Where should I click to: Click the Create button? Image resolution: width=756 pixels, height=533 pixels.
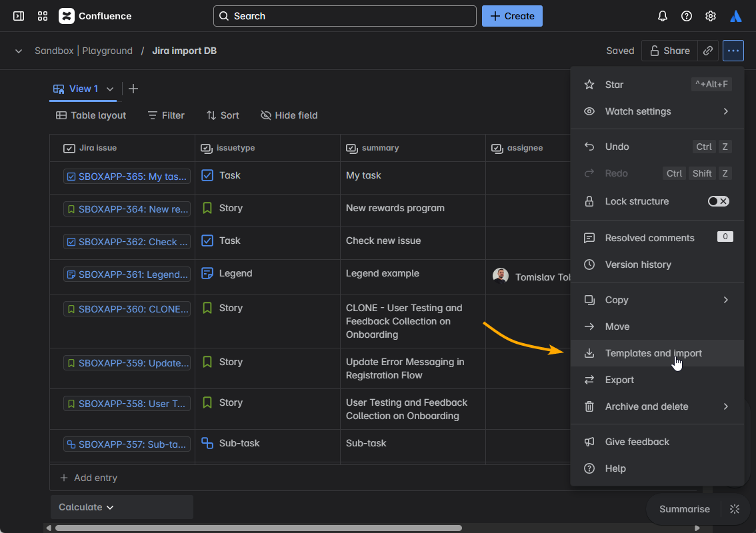(x=512, y=15)
